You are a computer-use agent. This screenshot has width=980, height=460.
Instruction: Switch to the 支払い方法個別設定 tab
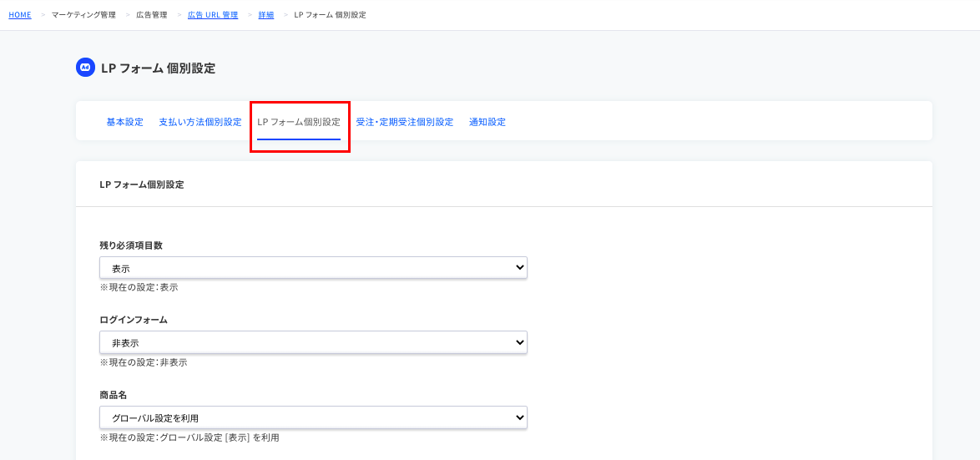point(200,122)
